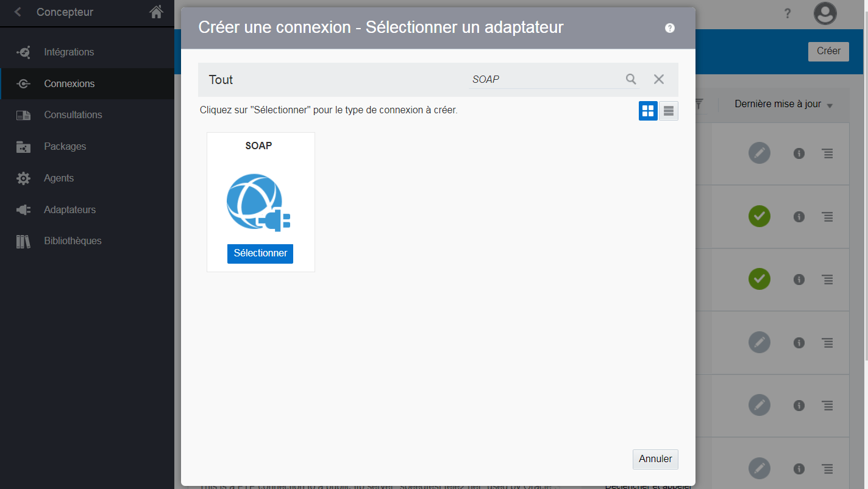This screenshot has width=868, height=489.
Task: Click the home icon in the sidebar header
Action: point(157,12)
